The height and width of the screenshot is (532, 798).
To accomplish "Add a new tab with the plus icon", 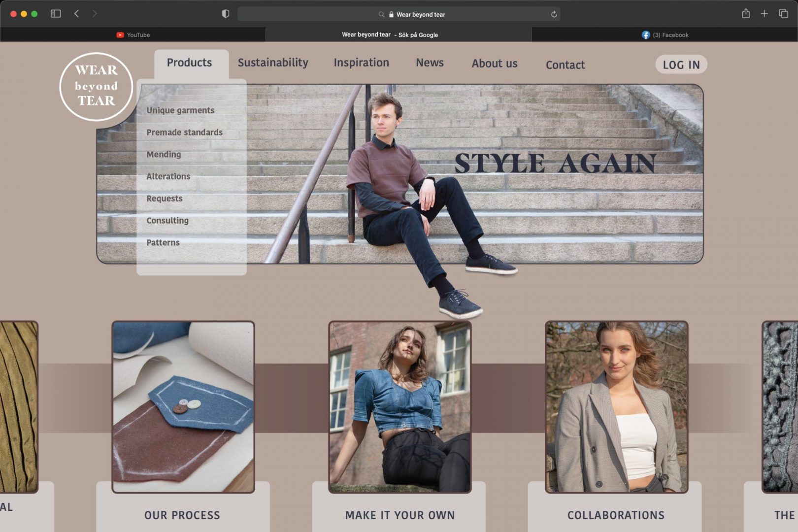I will tap(764, 14).
